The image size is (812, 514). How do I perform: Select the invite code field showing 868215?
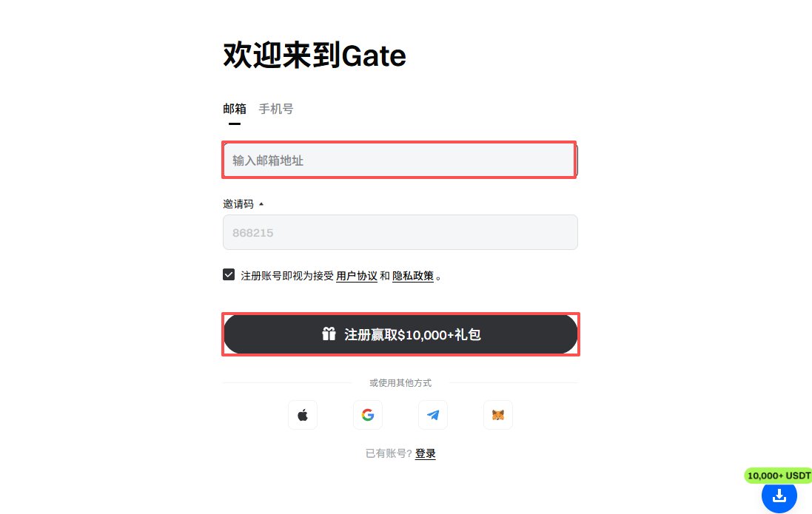pyautogui.click(x=400, y=231)
